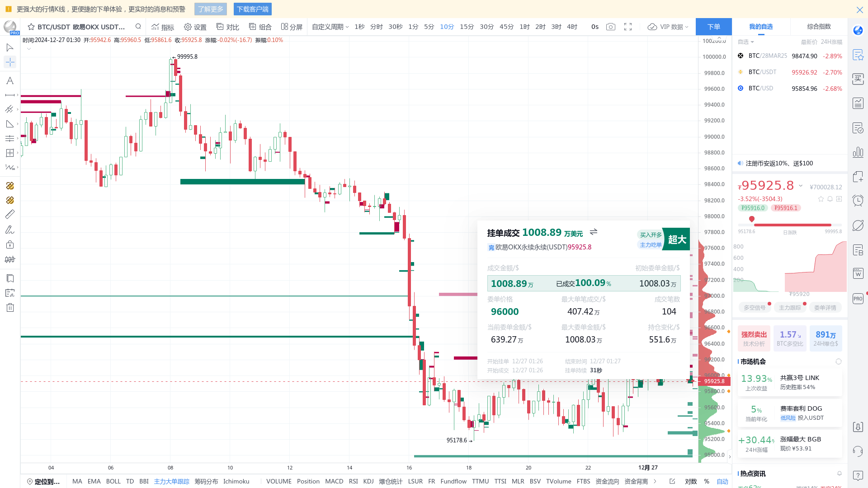Toggle 对数 log scale

[691, 481]
